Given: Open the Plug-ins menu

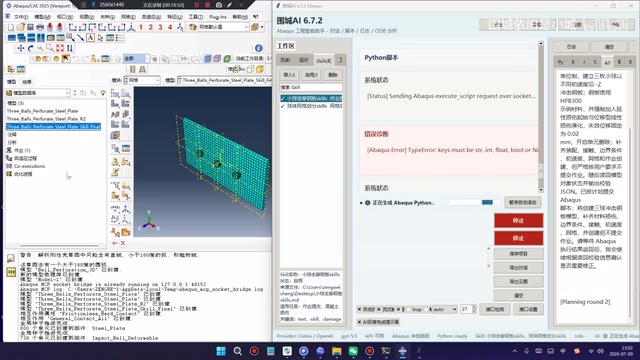Looking at the screenshot, I should click(x=217, y=17).
